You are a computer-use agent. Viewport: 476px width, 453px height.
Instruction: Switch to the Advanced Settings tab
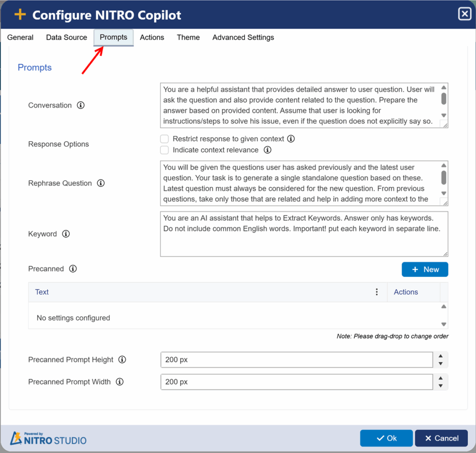point(243,37)
